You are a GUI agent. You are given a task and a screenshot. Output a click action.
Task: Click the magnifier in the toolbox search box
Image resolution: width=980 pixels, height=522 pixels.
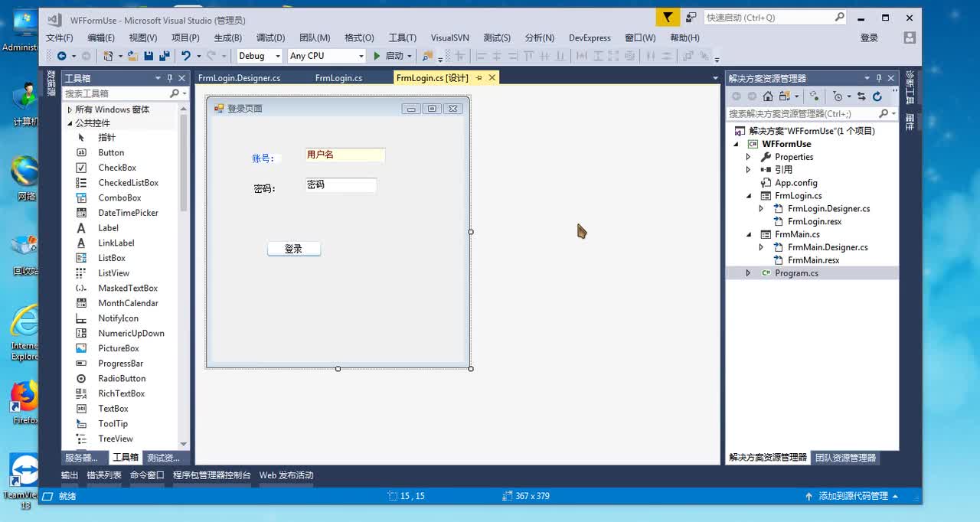(174, 93)
